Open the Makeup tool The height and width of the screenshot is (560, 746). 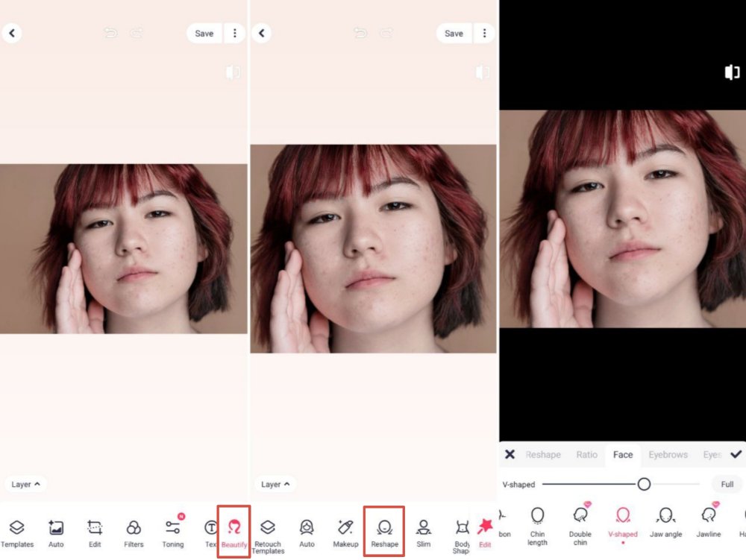[345, 532]
